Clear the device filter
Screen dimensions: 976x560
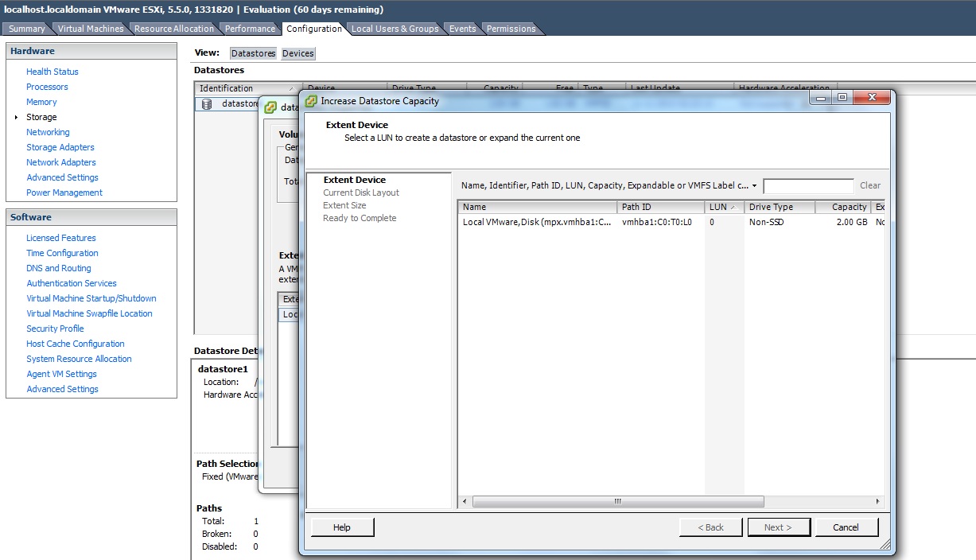click(x=870, y=186)
